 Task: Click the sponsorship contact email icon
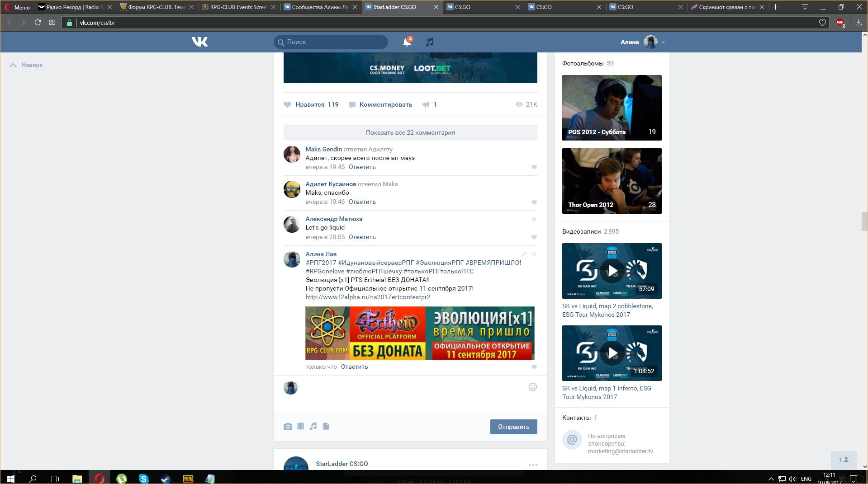pos(572,439)
